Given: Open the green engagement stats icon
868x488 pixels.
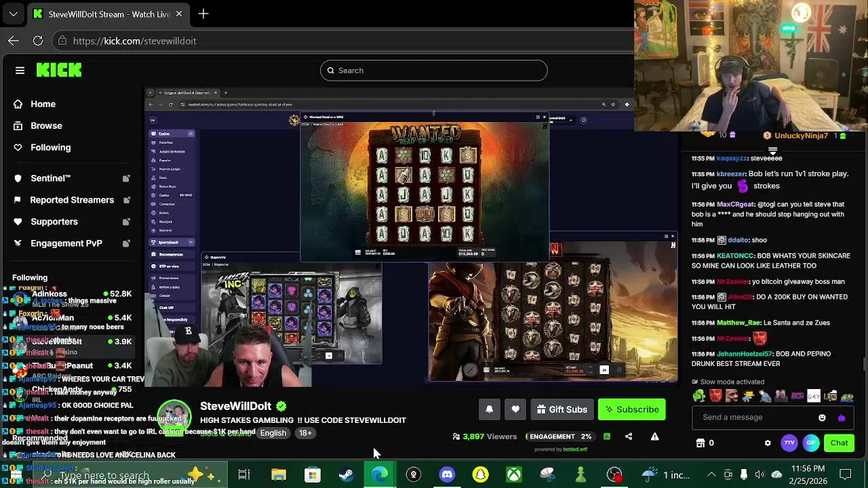Looking at the screenshot, I should click(x=607, y=436).
